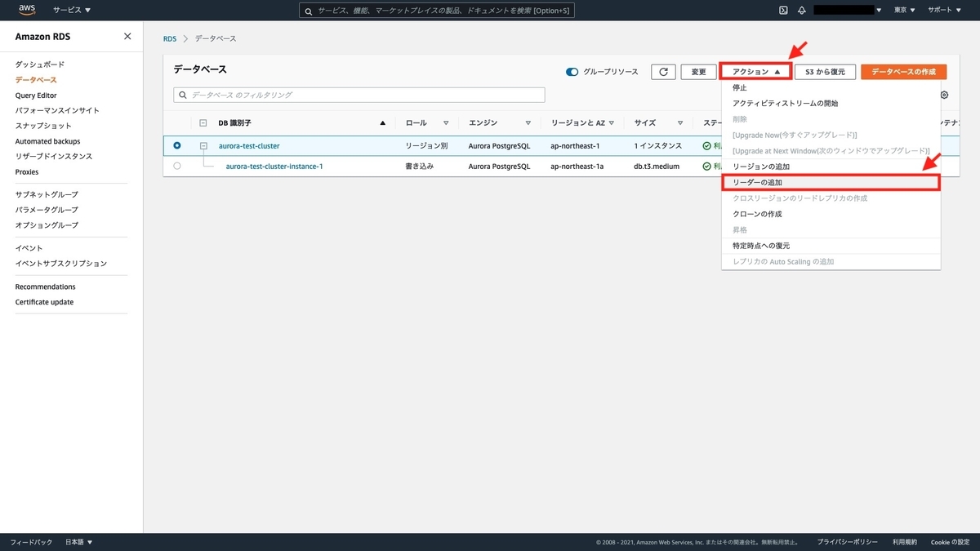Click the top AWS search field
The width and height of the screenshot is (980, 551).
[x=437, y=11]
